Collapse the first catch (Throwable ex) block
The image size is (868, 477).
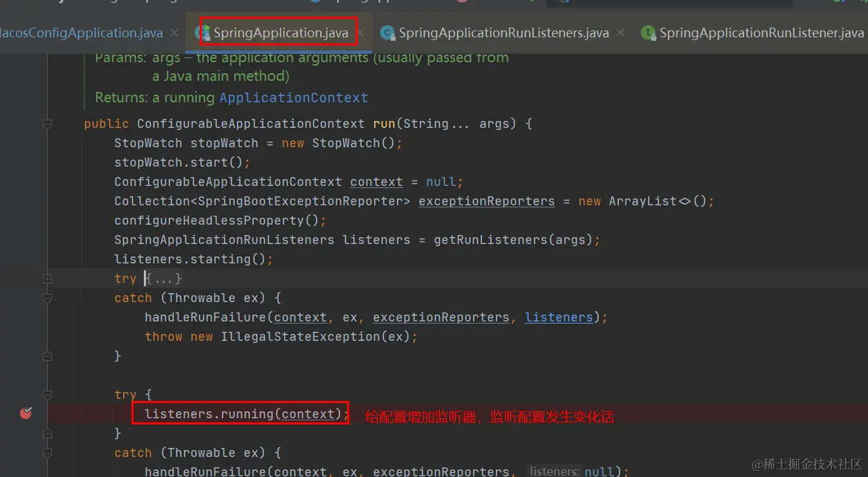coord(47,298)
